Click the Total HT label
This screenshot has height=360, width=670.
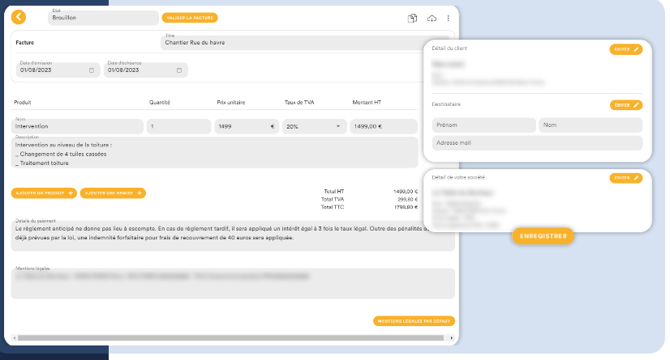point(334,192)
